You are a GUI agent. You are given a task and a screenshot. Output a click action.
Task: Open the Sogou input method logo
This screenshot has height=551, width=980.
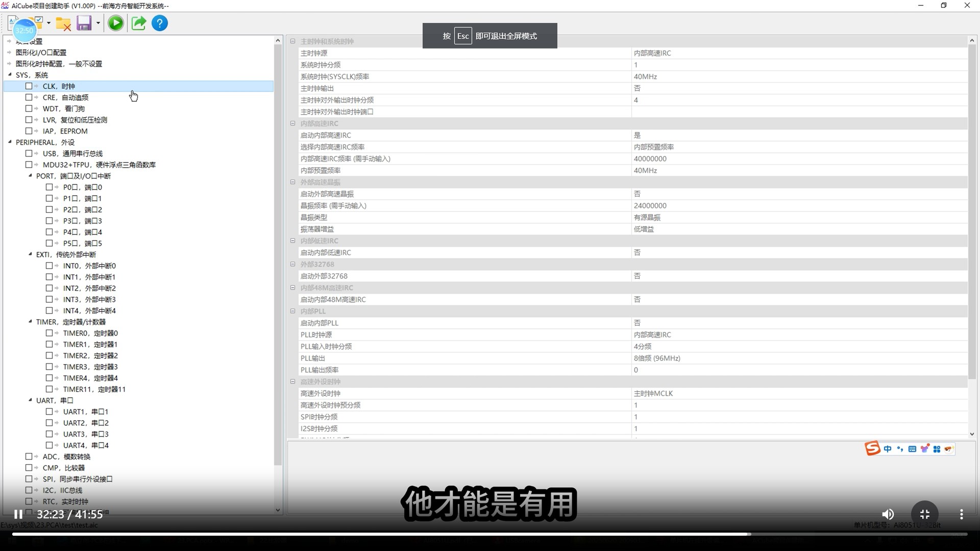coord(872,448)
